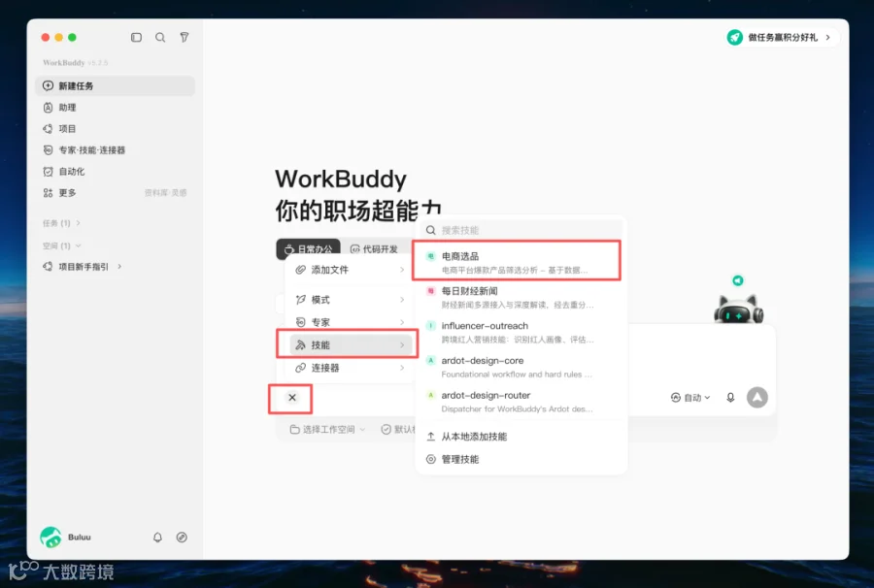Open the 自动化 section
Screen dimensions: 874x588
click(x=116, y=172)
